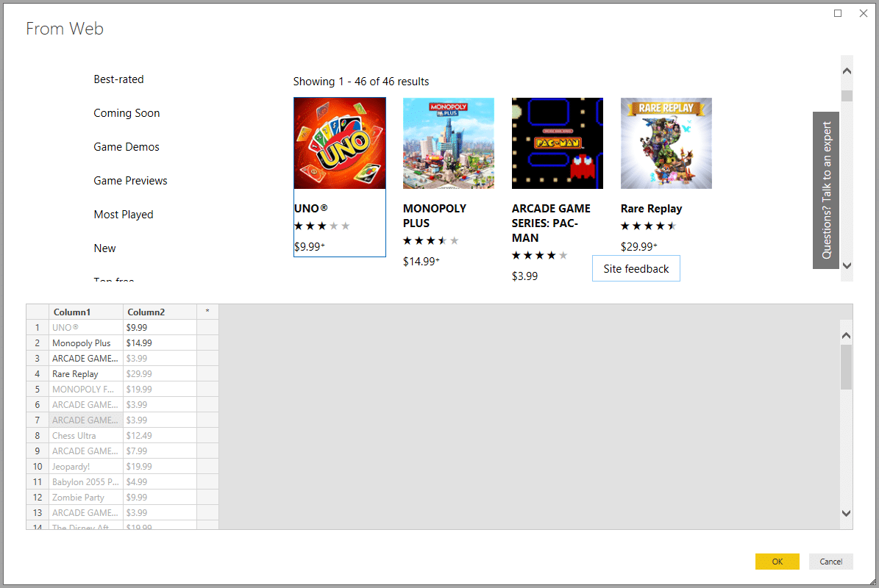Select the Rare Replay cover image
This screenshot has width=879, height=588.
666,143
